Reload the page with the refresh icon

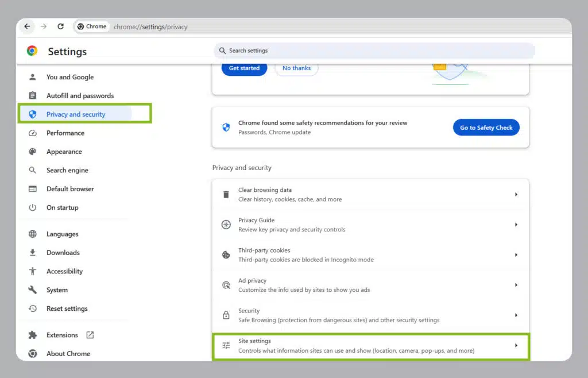pyautogui.click(x=60, y=26)
